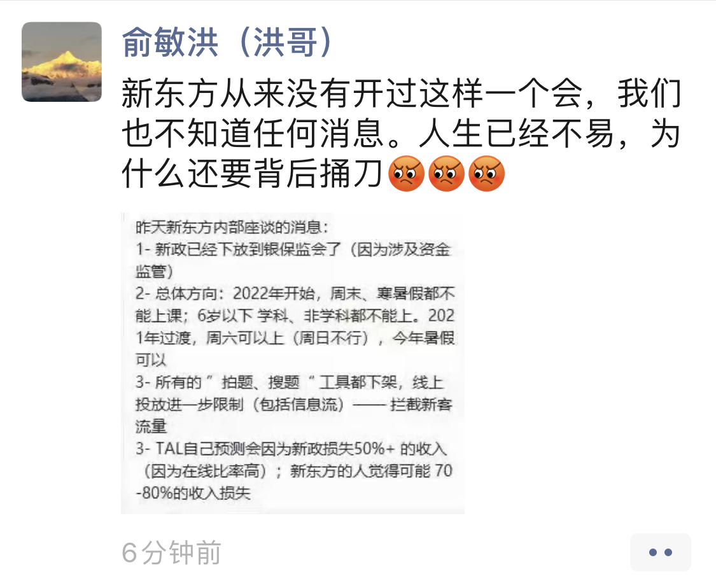Open the profile name 俞敏洪
716x588 pixels.
coord(170,42)
